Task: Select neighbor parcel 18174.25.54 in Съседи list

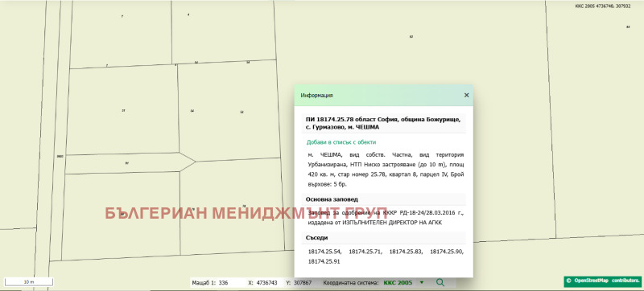Action: 325,252
